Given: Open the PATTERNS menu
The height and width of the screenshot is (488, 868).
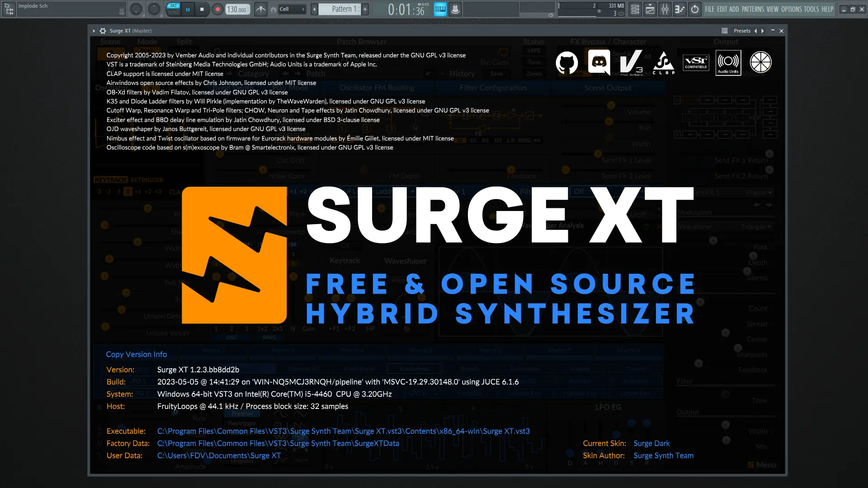Looking at the screenshot, I should pos(752,9).
